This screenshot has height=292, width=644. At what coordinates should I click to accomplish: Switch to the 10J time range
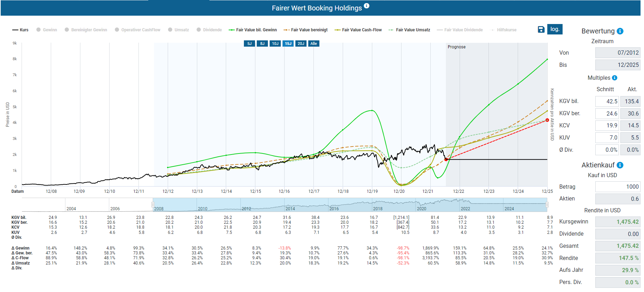[x=275, y=44]
